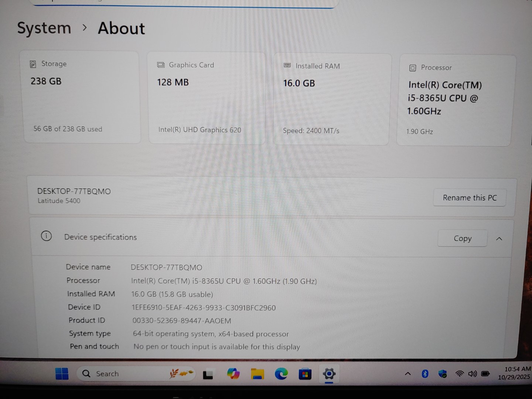The image size is (532, 399).
Task: Open the Windows Start menu
Action: point(62,374)
